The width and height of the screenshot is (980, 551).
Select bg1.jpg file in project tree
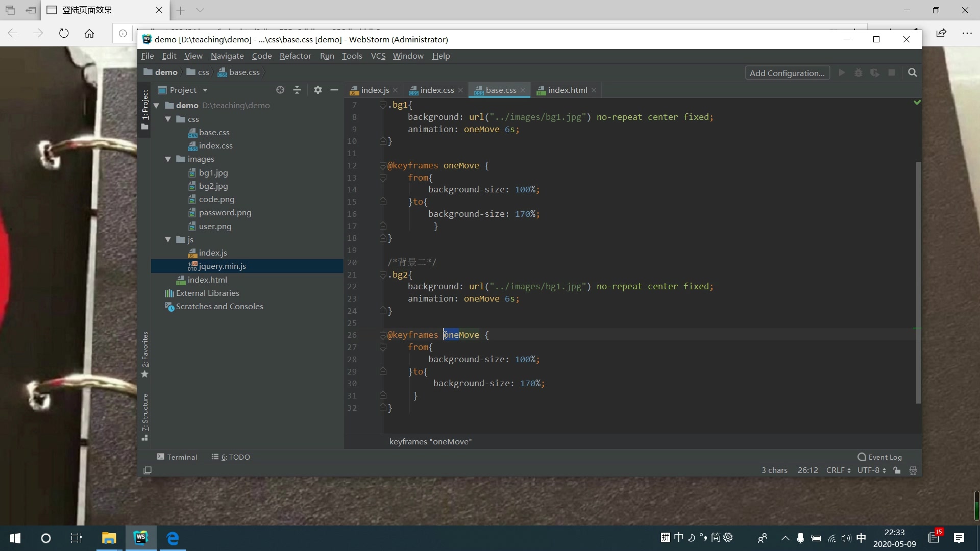(x=213, y=172)
